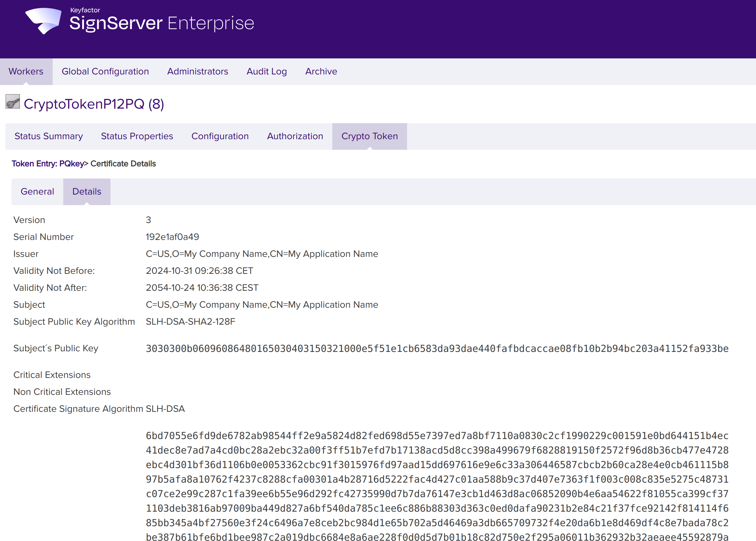This screenshot has width=756, height=541.
Task: Switch to the Crypto Token tab
Action: point(370,136)
